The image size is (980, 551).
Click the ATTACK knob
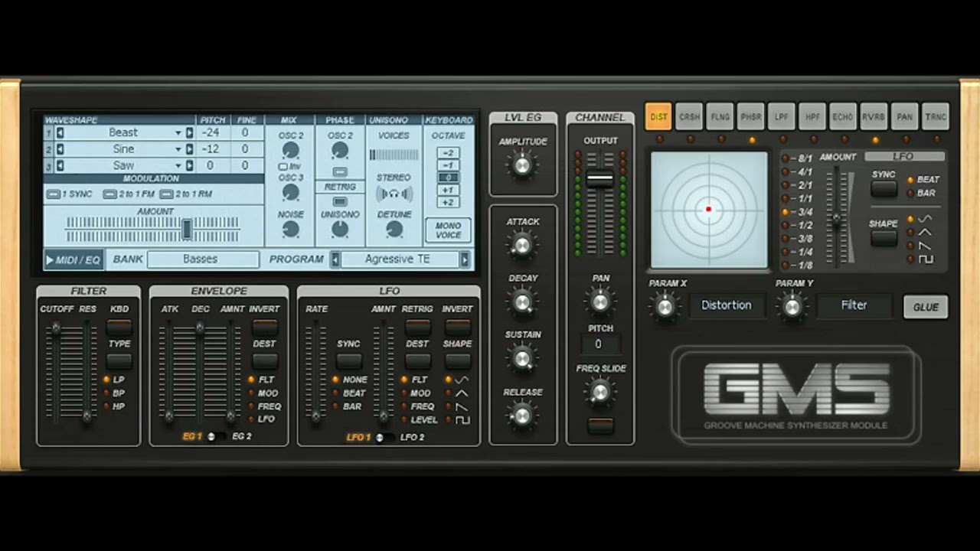[x=522, y=245]
